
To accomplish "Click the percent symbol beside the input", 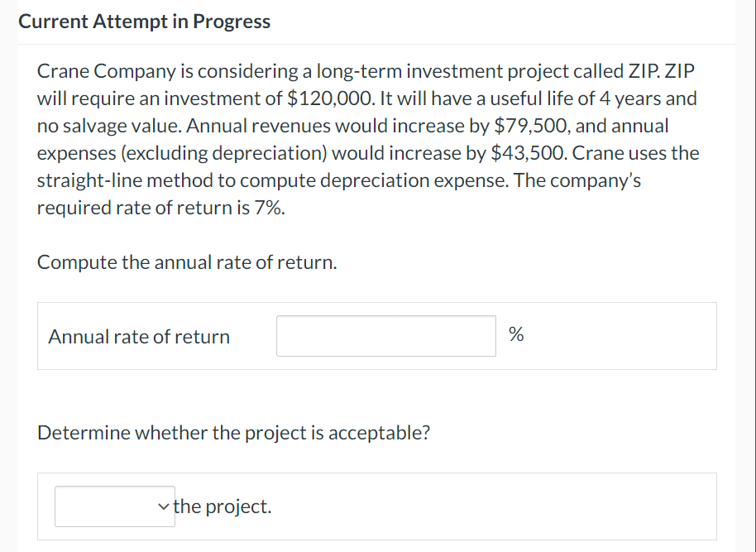I will coord(516,335).
